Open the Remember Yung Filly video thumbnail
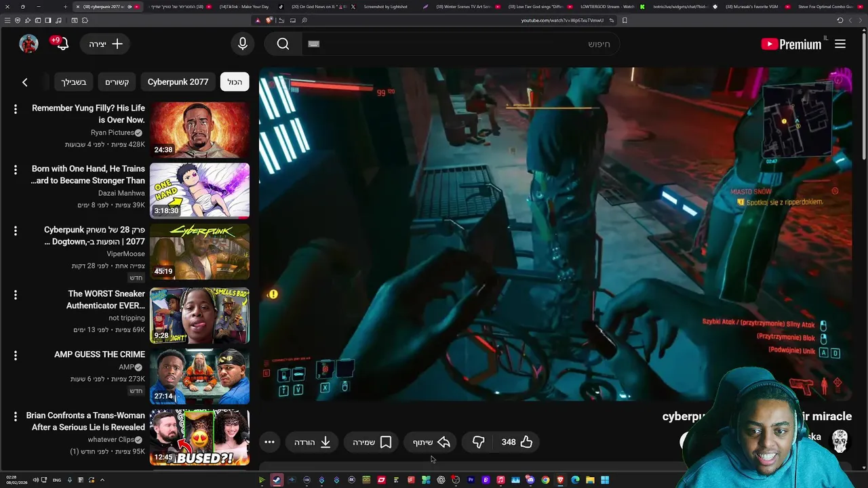868x488 pixels. point(199,130)
